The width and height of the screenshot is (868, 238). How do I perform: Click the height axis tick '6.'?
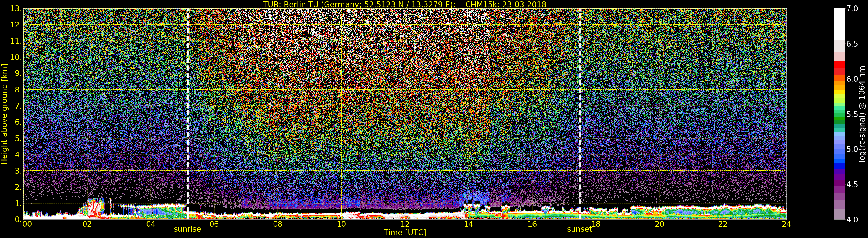pos(18,122)
